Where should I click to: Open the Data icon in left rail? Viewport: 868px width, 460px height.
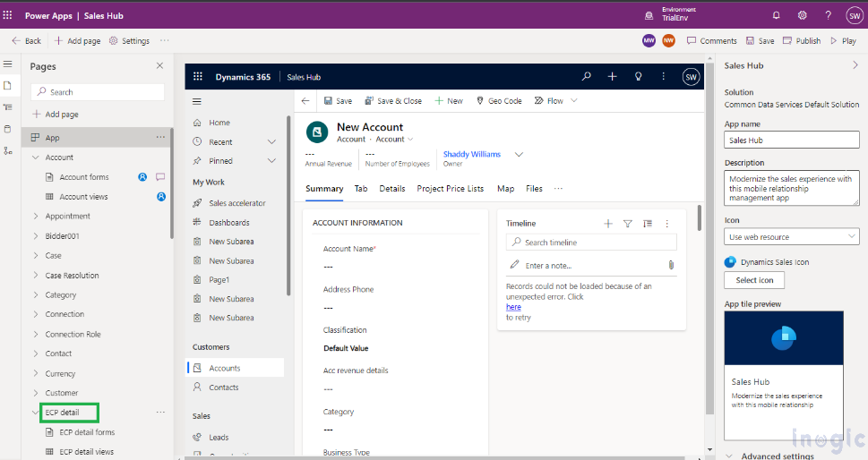[x=8, y=129]
